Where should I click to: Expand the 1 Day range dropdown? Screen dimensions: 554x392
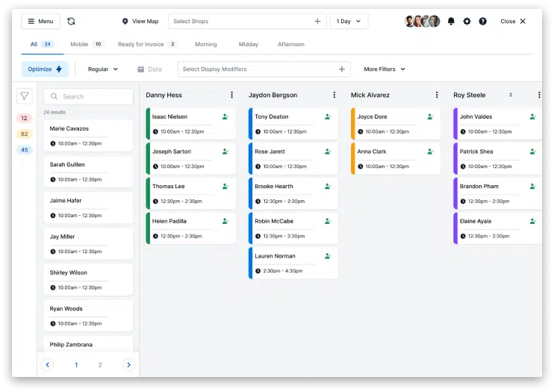pyautogui.click(x=349, y=22)
